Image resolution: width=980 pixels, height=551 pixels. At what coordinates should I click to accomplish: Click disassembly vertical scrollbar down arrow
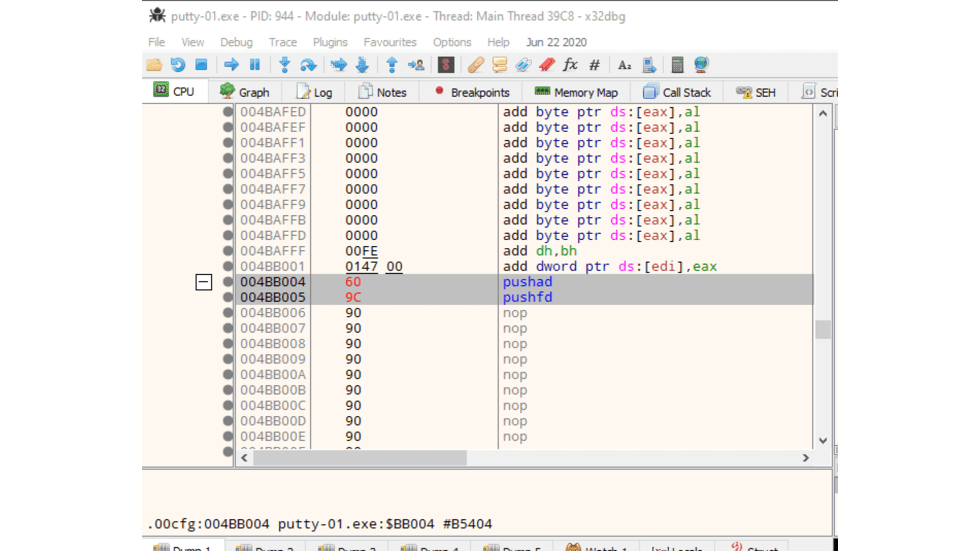pyautogui.click(x=823, y=441)
